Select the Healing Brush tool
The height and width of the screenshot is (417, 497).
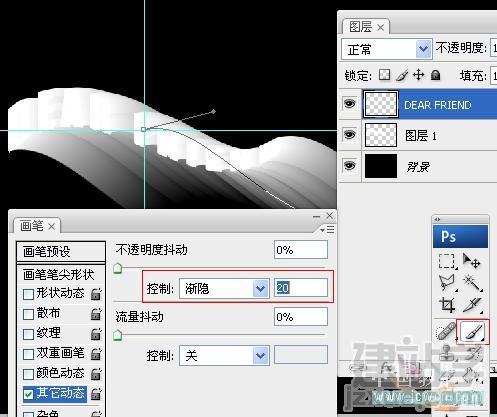(446, 331)
